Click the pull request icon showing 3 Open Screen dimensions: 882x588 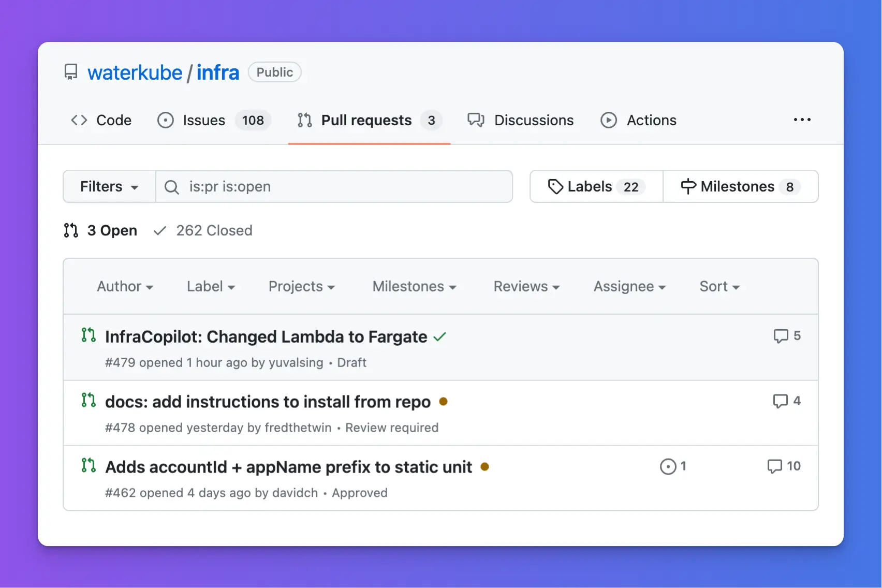(x=70, y=230)
